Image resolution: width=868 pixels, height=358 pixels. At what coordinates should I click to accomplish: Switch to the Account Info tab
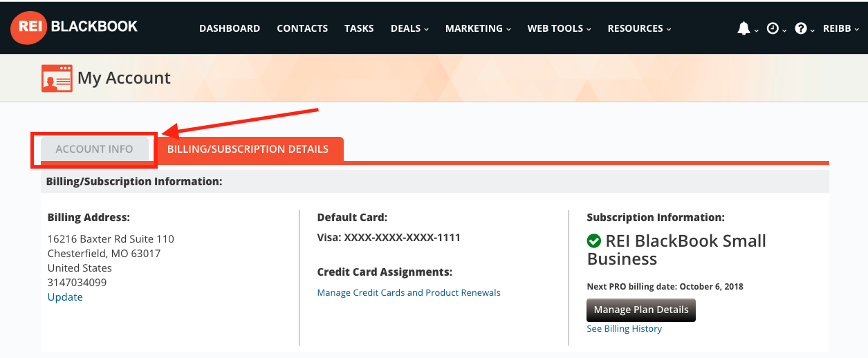click(x=95, y=149)
